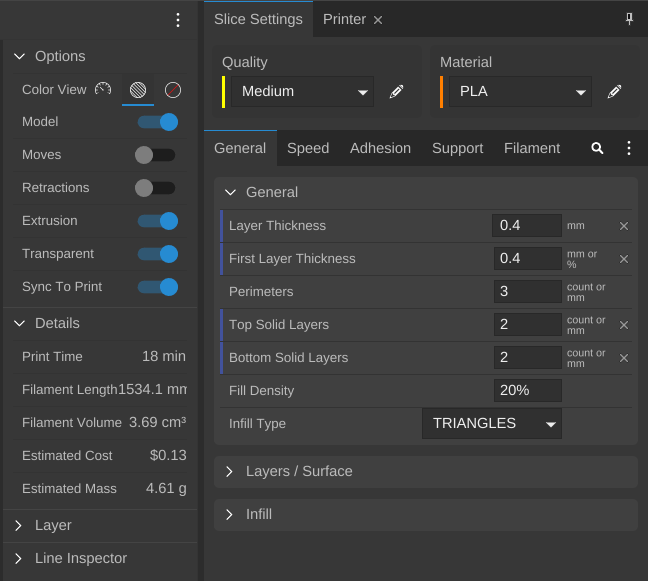
Task: Open the left panel overflow menu
Action: (x=178, y=20)
